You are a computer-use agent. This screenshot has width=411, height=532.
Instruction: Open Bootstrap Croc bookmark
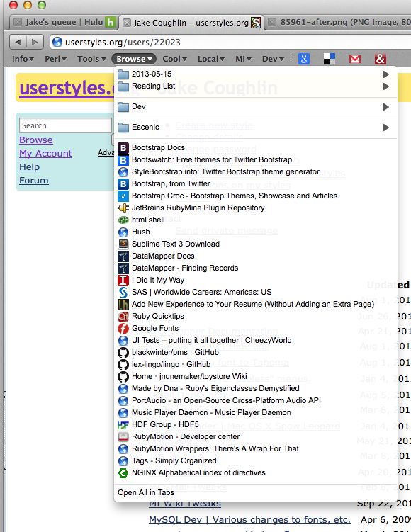[255, 196]
